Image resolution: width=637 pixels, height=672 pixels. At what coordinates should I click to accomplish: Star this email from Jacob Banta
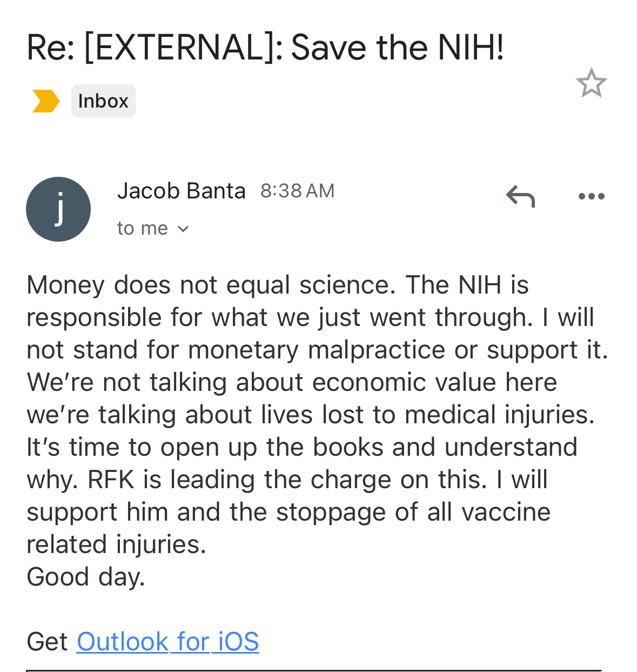click(x=591, y=83)
